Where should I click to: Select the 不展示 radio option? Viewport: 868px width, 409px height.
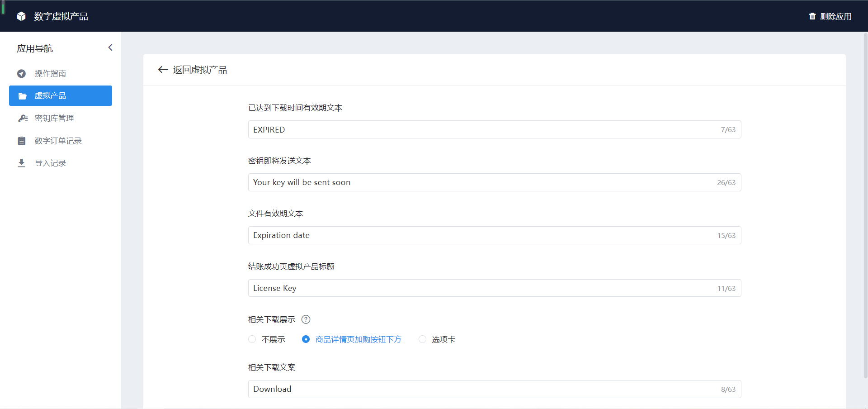tap(252, 339)
